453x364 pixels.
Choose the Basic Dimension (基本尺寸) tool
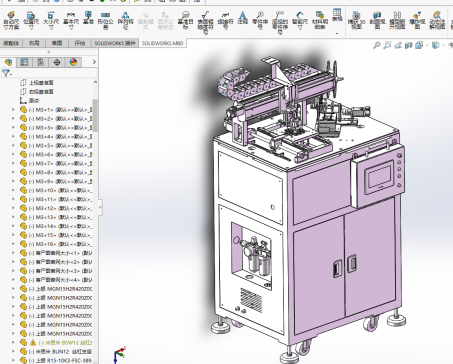[x=71, y=20]
